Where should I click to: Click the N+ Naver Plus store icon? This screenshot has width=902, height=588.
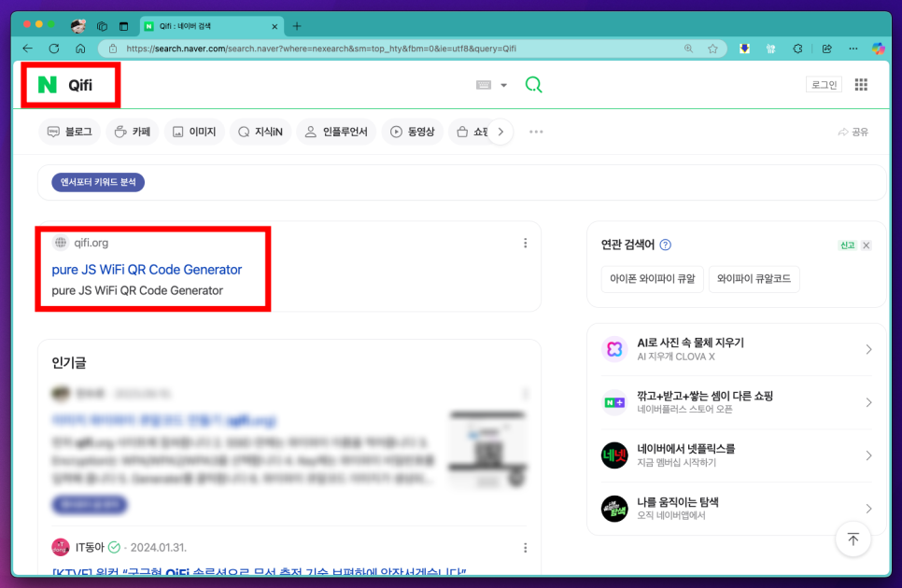(614, 402)
